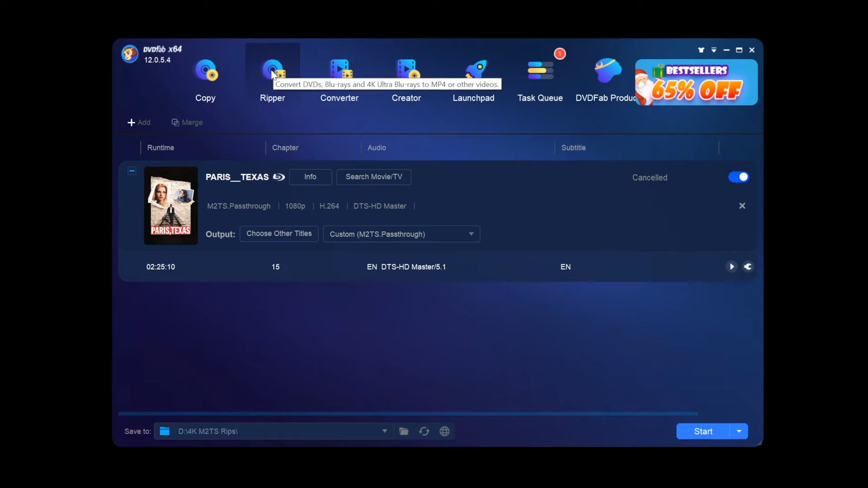
Task: Open the title bar dropdown menu icon
Action: tap(714, 50)
